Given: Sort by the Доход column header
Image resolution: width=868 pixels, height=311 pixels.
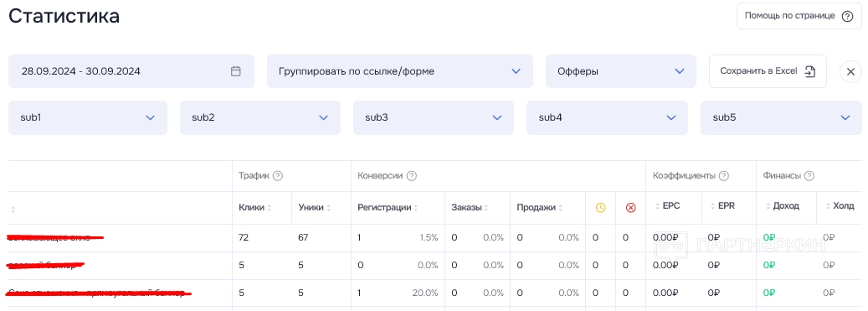Looking at the screenshot, I should pos(782,206).
